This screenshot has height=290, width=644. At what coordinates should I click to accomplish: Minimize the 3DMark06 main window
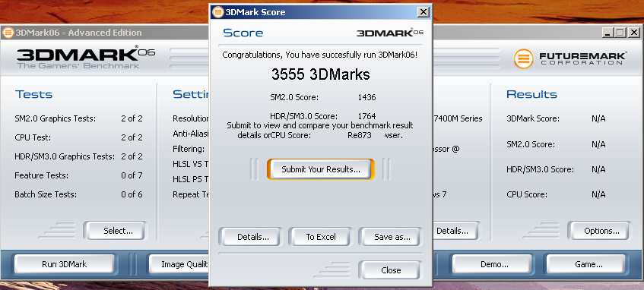pyautogui.click(x=608, y=33)
